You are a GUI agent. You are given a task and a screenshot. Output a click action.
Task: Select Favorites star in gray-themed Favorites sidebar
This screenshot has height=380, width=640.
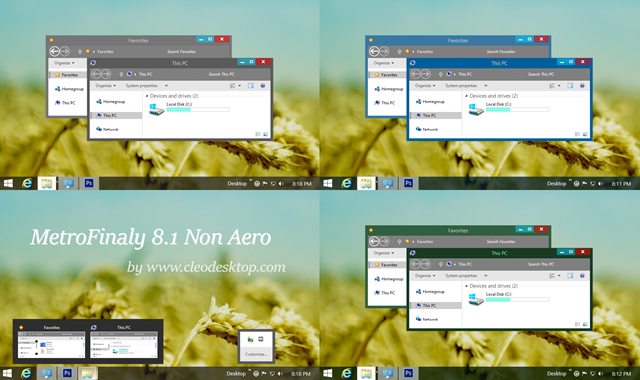pos(67,75)
